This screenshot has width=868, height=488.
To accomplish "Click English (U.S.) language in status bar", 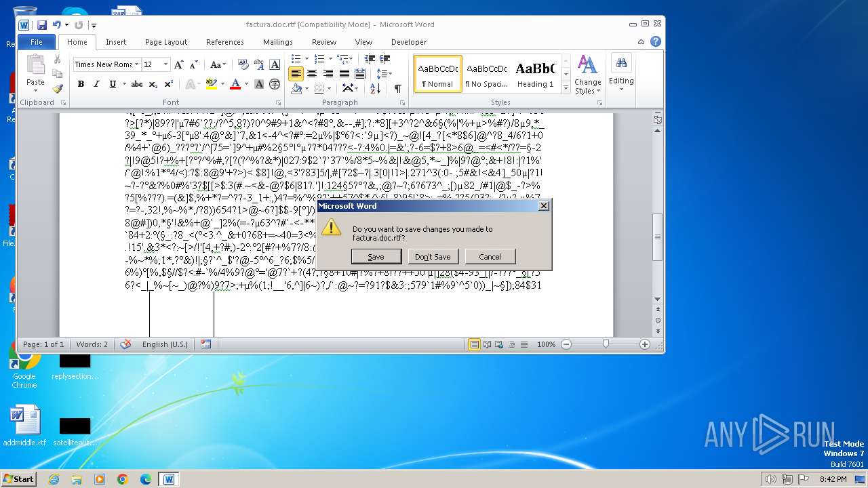I will click(165, 344).
